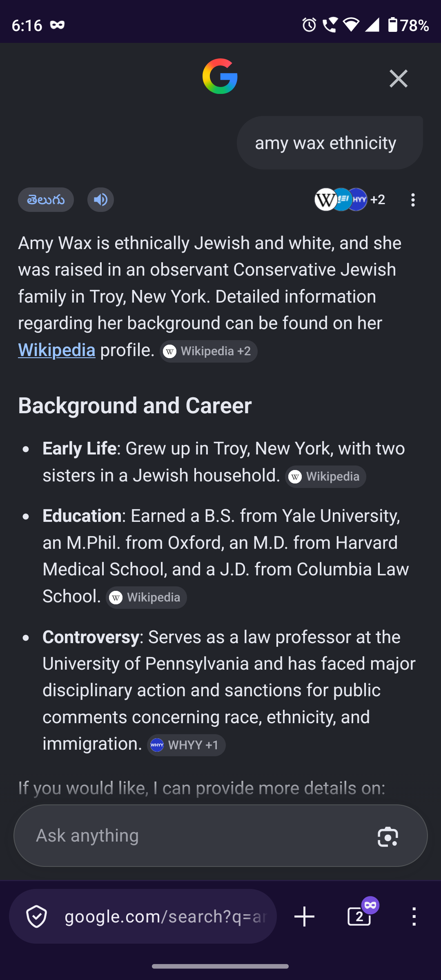441x980 pixels.
Task: Expand the WHYY +1 source chip
Action: pos(186,745)
